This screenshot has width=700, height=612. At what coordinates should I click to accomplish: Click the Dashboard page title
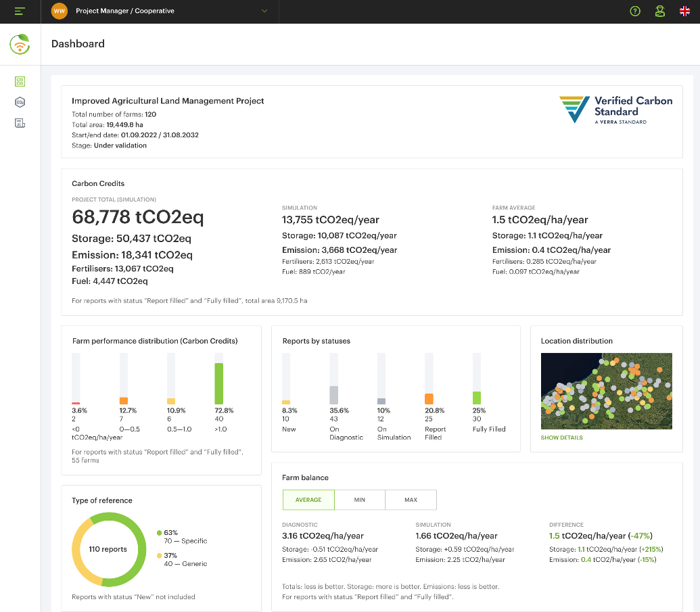[x=78, y=44]
